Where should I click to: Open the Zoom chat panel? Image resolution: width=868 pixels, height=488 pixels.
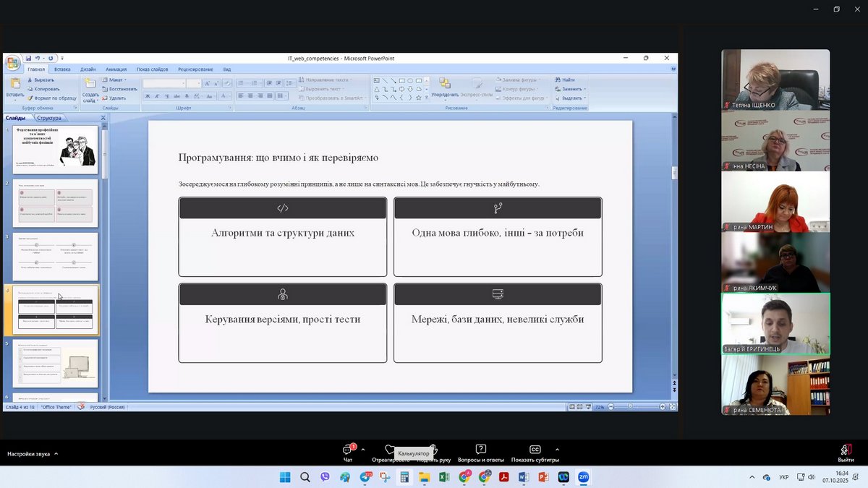coord(348,450)
